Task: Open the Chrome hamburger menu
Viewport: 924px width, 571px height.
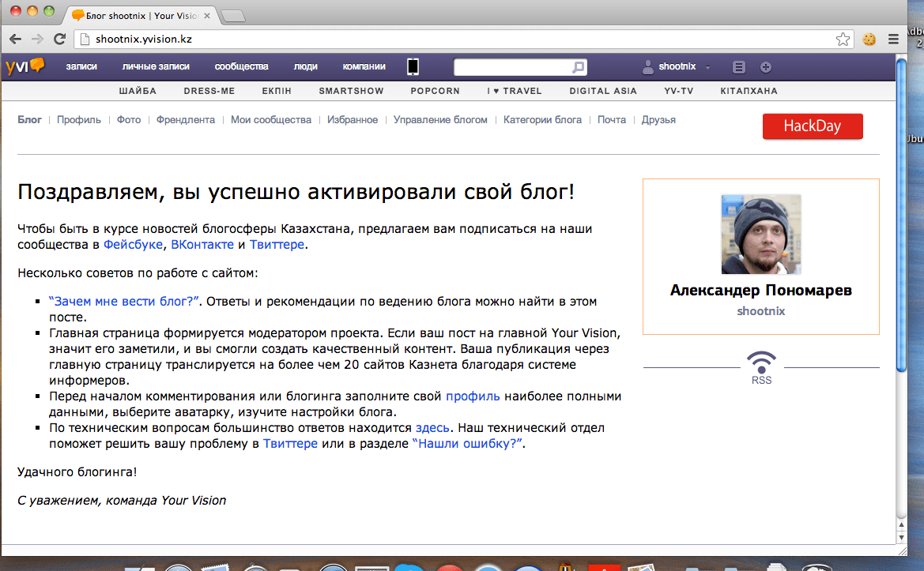Action: [893, 39]
